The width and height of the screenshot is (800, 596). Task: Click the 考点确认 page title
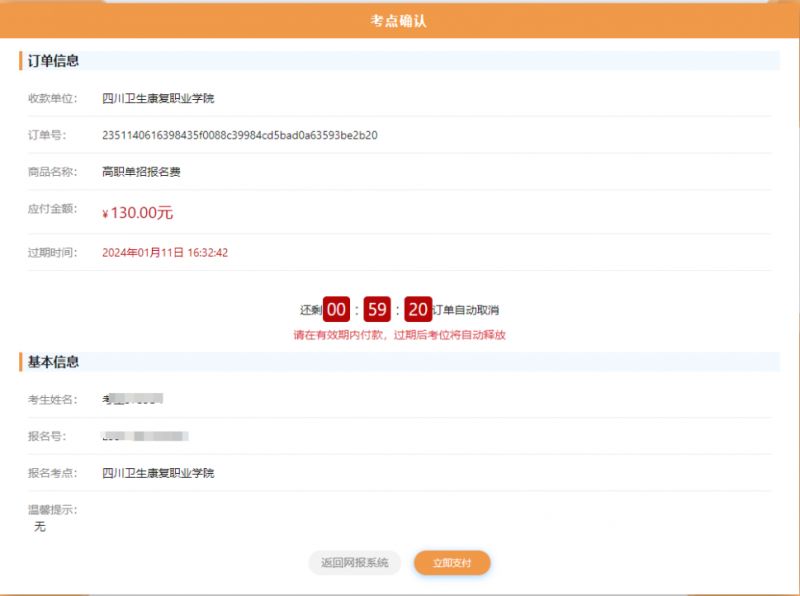pos(398,21)
